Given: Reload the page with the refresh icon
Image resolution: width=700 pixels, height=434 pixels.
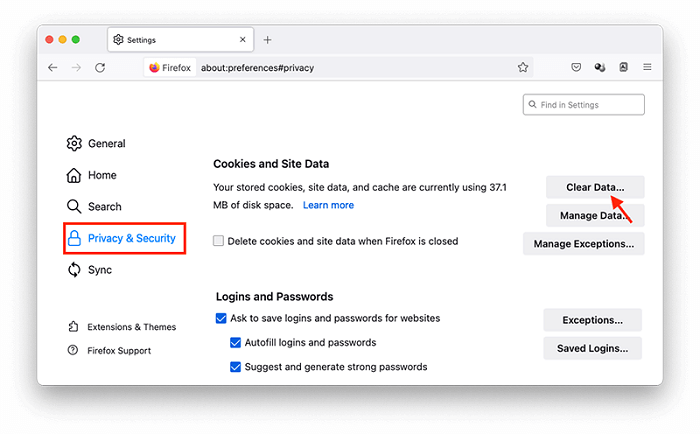Looking at the screenshot, I should [100, 67].
